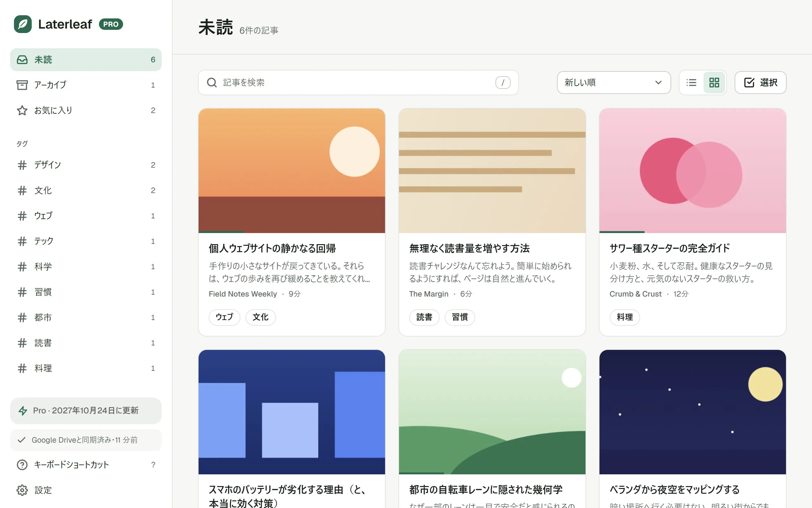Click the checkbox icon in 選択 button

[749, 83]
